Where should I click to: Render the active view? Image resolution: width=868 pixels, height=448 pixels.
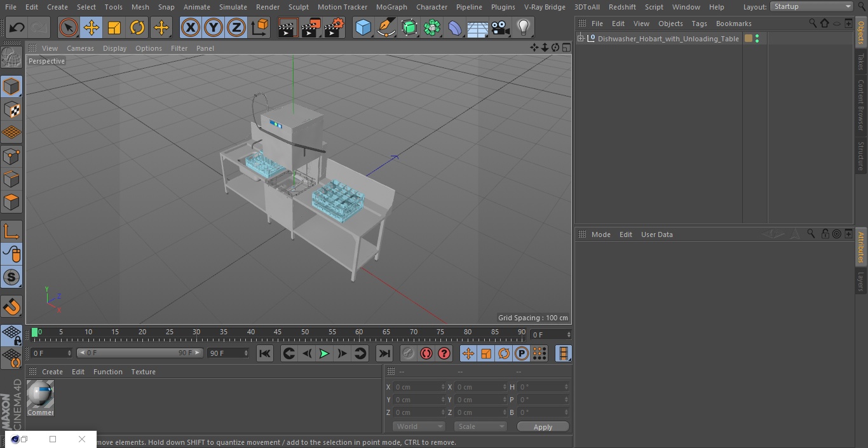click(288, 28)
